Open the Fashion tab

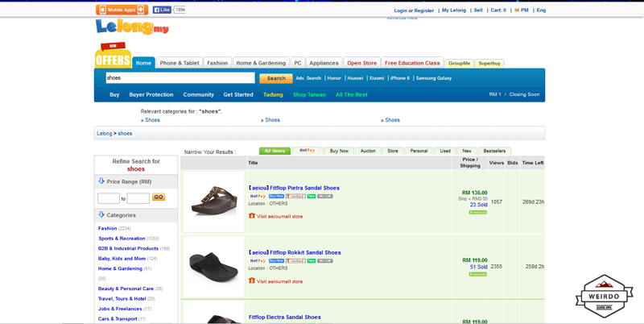point(217,63)
